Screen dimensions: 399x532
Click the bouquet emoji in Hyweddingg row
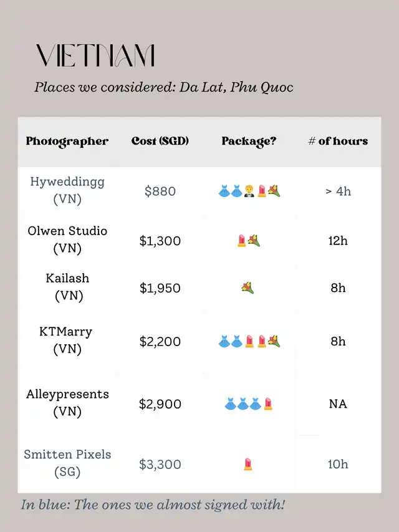274,191
